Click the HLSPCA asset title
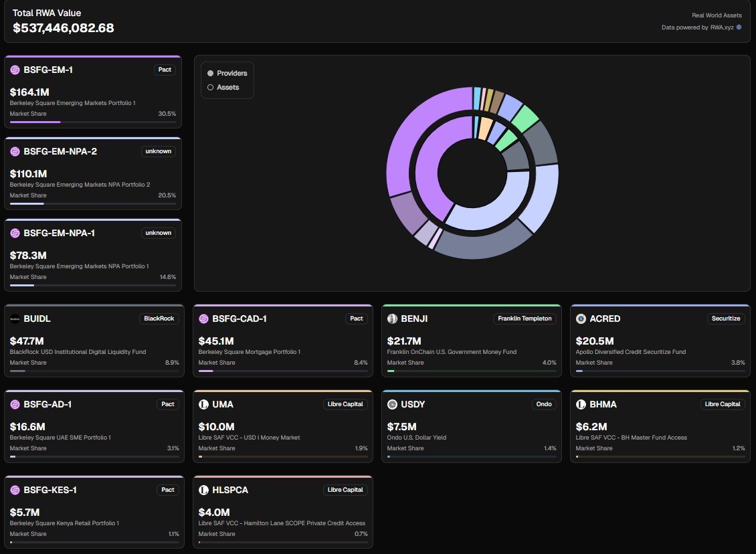The image size is (756, 554). [230, 490]
